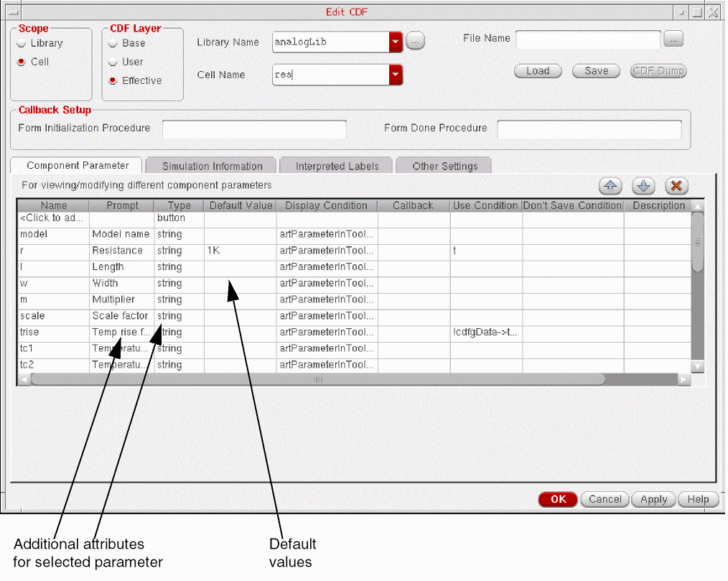Delete selected parameter with red X icon
The image size is (728, 581).
click(x=676, y=186)
